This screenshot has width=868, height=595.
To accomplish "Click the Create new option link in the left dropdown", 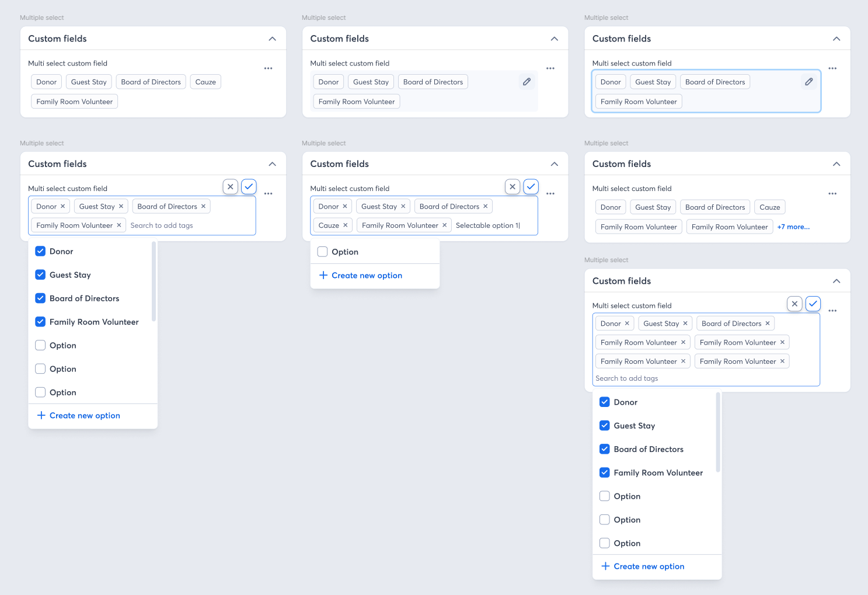I will (85, 415).
